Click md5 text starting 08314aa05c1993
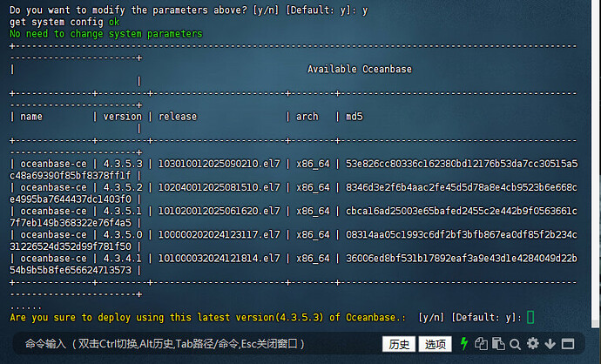601x364 pixels. coord(462,234)
